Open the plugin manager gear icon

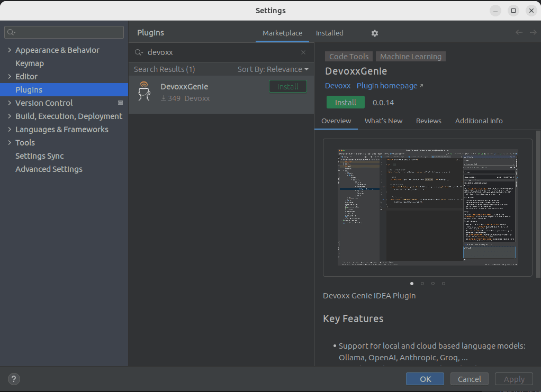[x=374, y=33]
